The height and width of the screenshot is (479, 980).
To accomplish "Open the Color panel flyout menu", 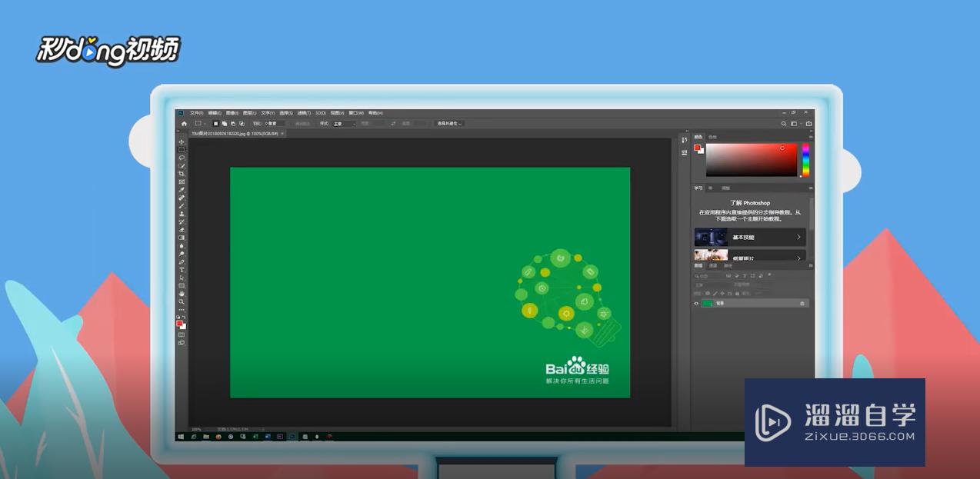I will click(811, 137).
